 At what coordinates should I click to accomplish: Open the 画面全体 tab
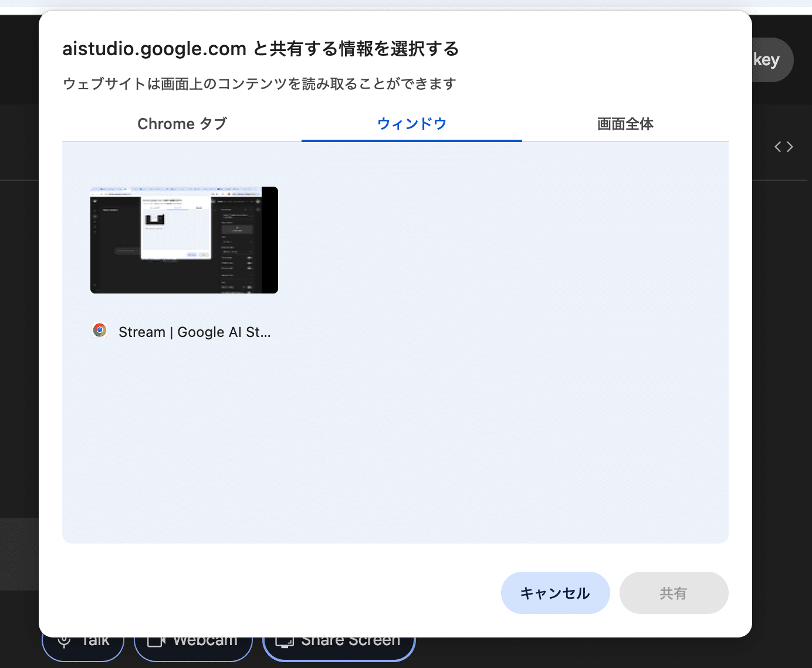[x=625, y=124]
